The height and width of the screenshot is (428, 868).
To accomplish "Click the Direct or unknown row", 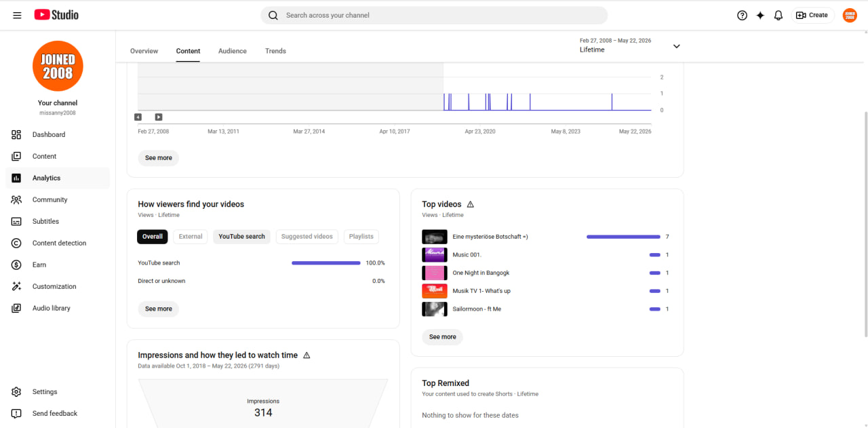I will point(262,281).
